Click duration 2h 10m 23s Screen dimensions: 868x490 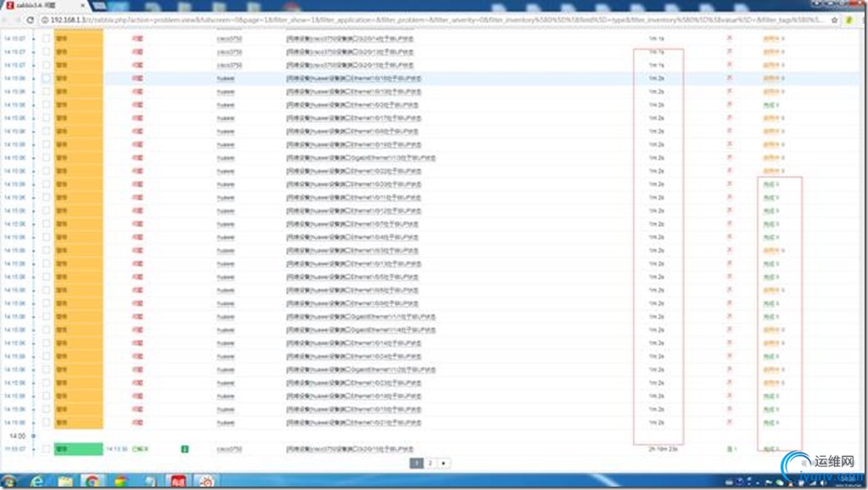pos(663,449)
